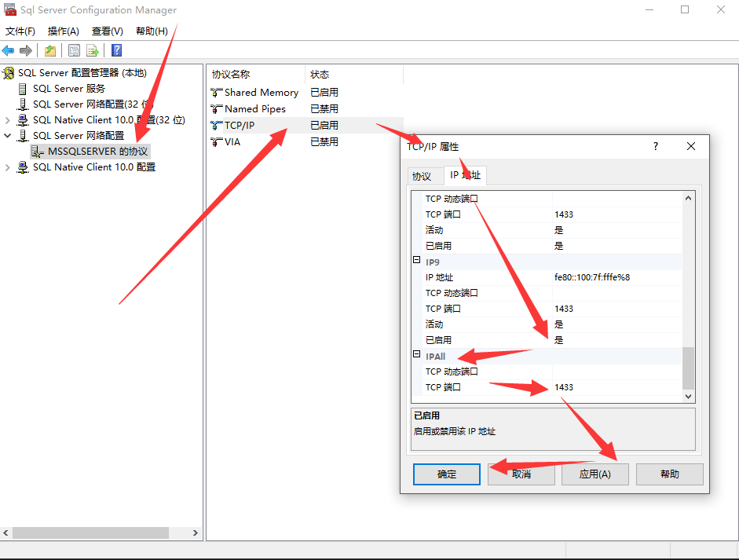The image size is (739, 560).
Task: Open the 操作(A) menu
Action: pyautogui.click(x=63, y=31)
